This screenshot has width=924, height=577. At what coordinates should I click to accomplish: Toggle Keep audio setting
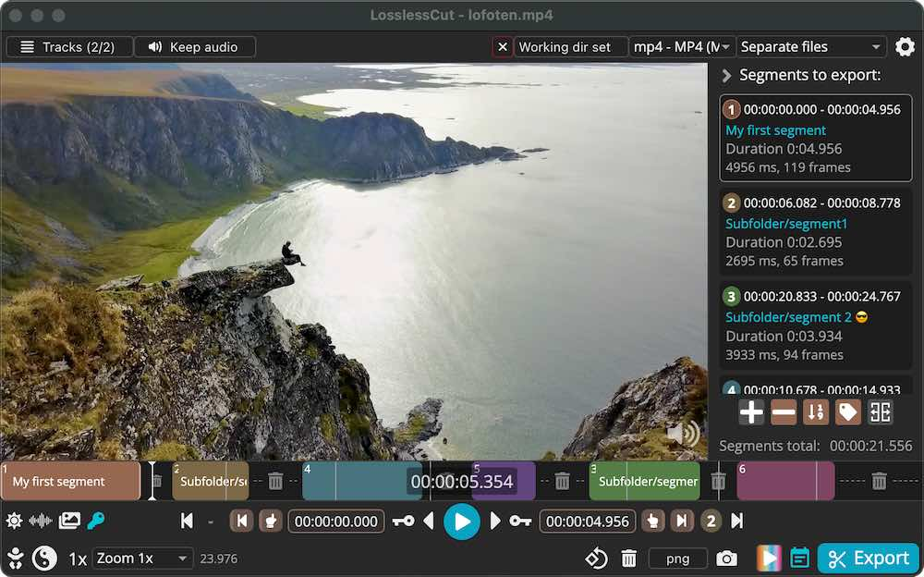(195, 46)
